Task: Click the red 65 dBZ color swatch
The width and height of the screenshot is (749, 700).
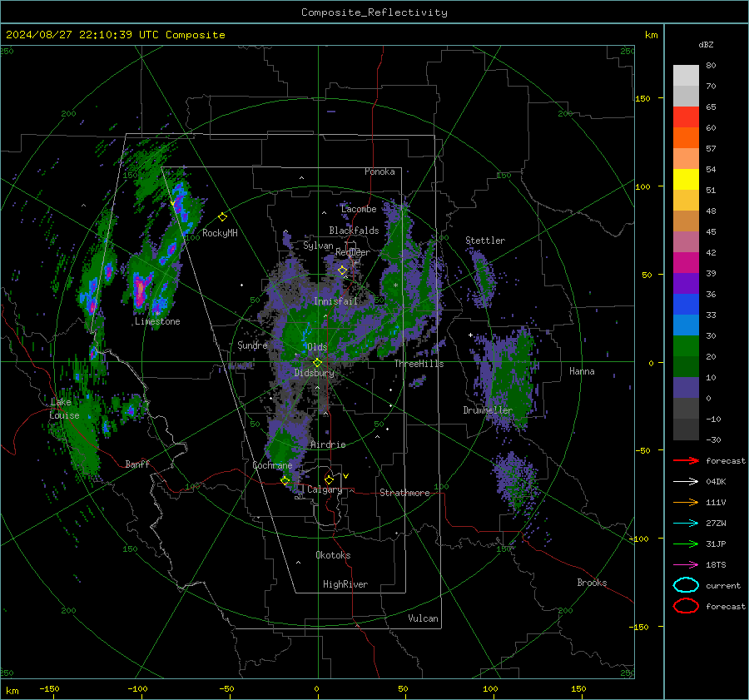Action: coord(686,117)
